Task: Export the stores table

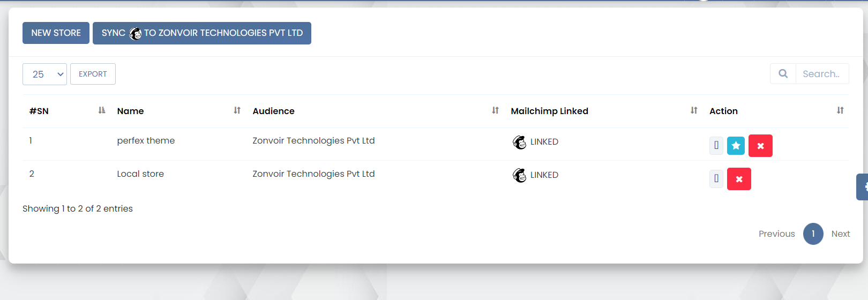Action: pos(93,74)
